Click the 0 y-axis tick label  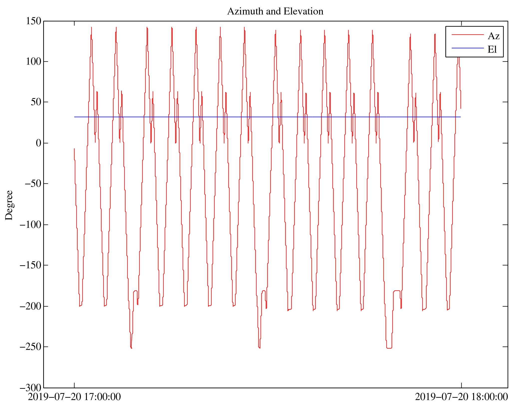tap(38, 143)
